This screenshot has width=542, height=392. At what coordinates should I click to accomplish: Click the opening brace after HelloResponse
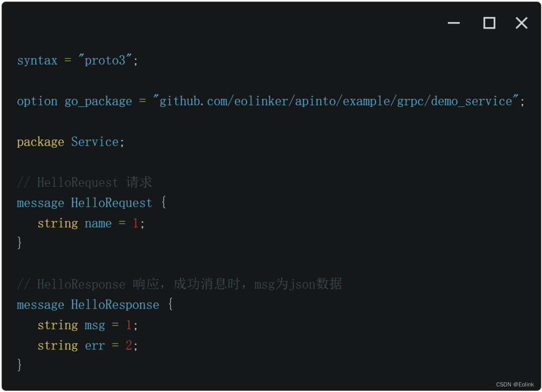(x=171, y=304)
